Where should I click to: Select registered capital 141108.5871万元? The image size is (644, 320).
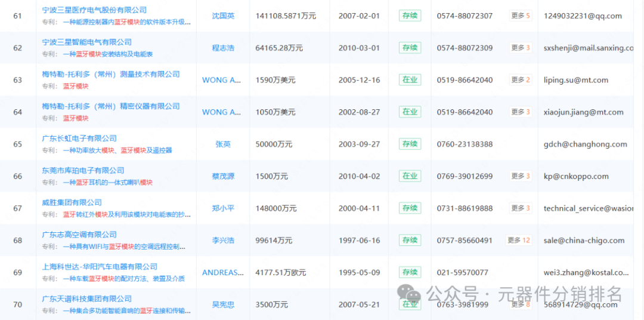(x=286, y=16)
